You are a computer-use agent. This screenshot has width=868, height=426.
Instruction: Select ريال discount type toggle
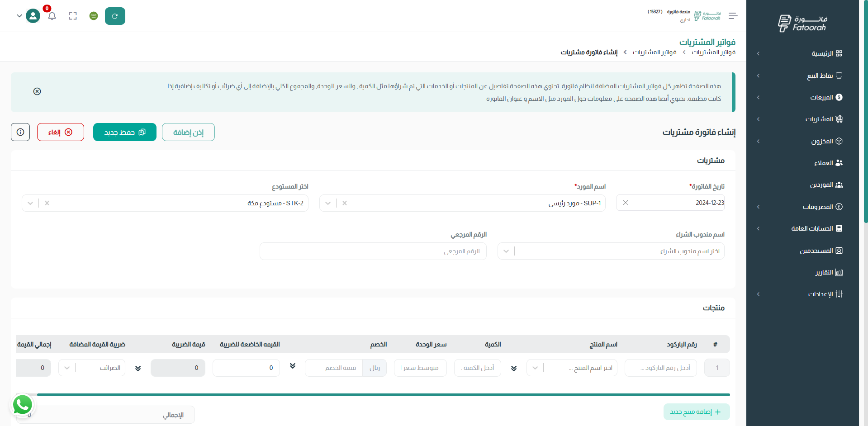[375, 368]
